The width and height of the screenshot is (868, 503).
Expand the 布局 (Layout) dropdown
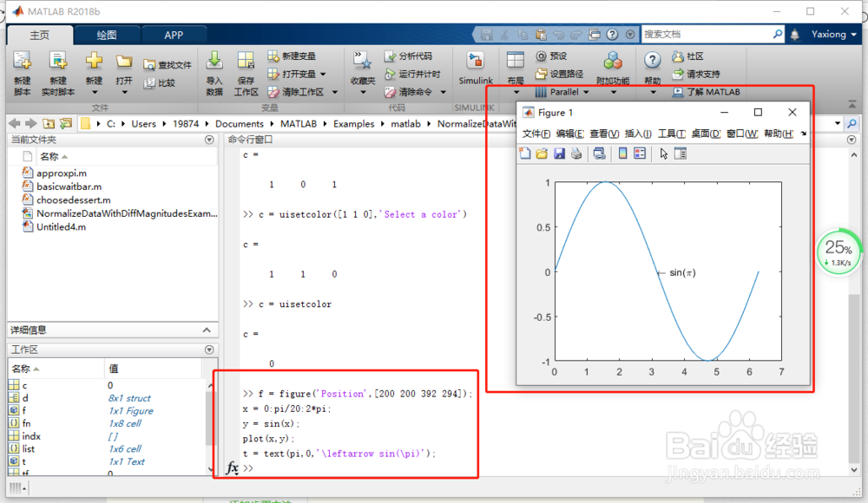(516, 93)
